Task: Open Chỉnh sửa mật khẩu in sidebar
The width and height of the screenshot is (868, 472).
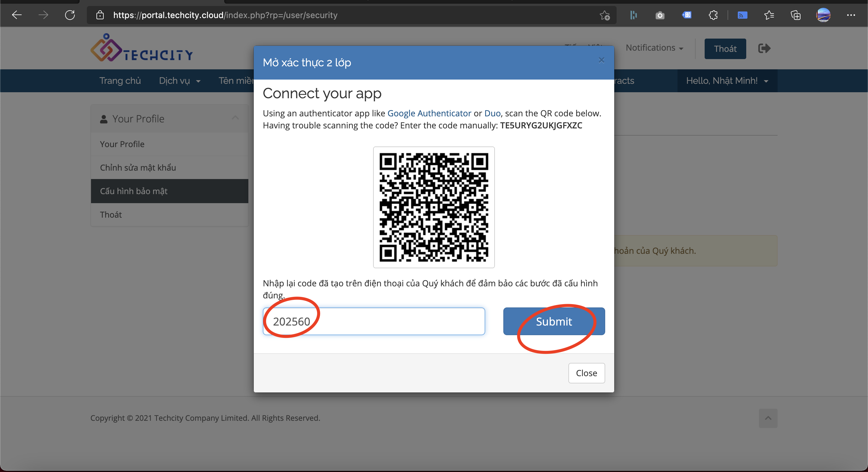Action: [x=169, y=168]
